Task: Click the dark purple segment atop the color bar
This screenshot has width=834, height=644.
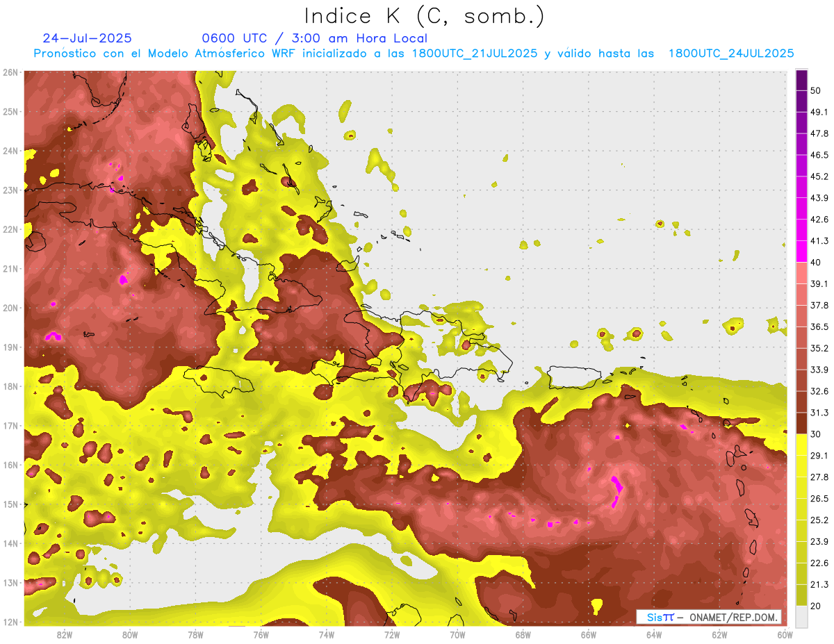Action: tap(801, 80)
